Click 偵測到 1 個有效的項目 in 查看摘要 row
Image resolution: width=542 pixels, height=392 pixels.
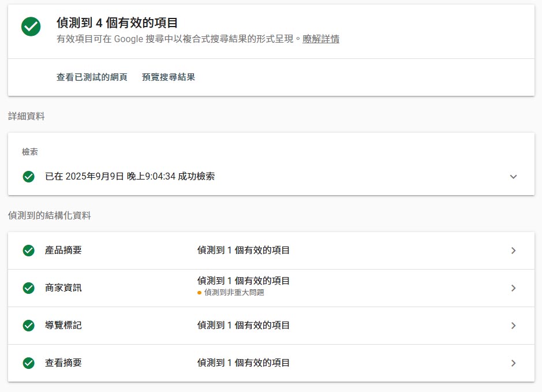pos(244,363)
